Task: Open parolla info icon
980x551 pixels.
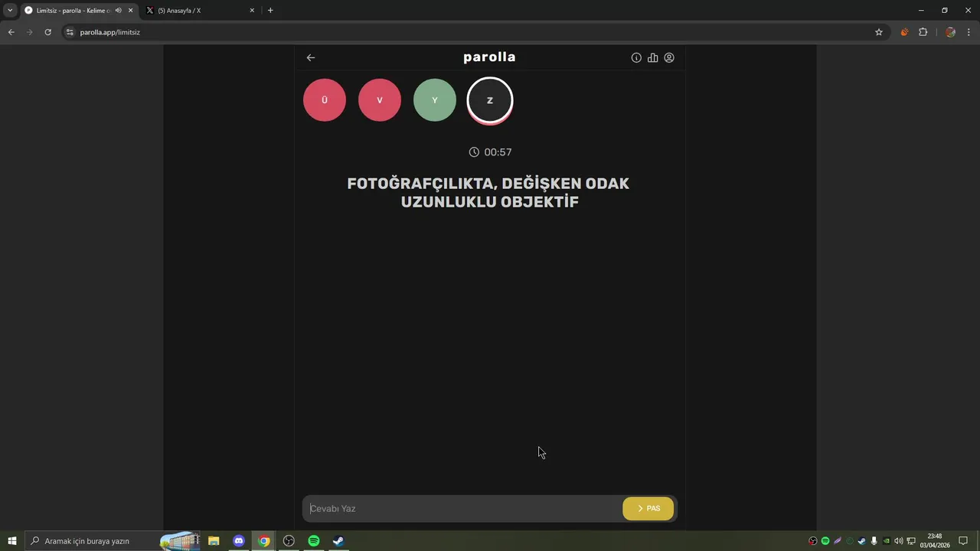Action: 636,57
